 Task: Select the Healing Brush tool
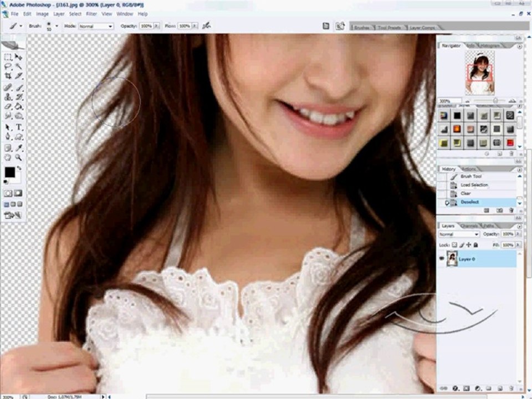(8, 88)
